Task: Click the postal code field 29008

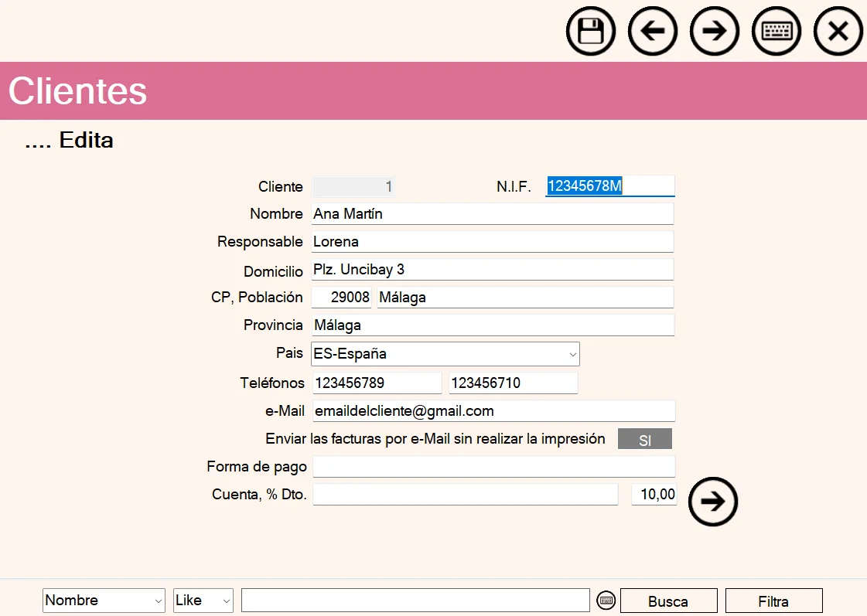Action: 341,298
